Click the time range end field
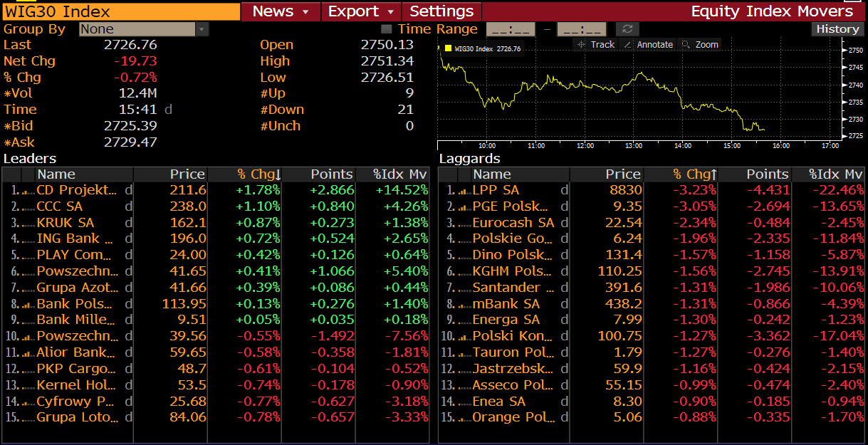Viewport: 868px width, 445px height. click(581, 29)
